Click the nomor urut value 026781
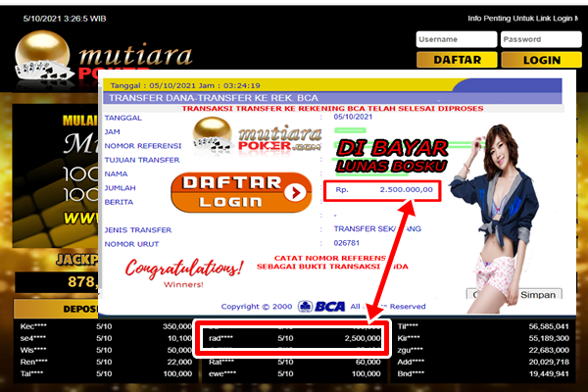This screenshot has height=392, width=588. (x=347, y=243)
